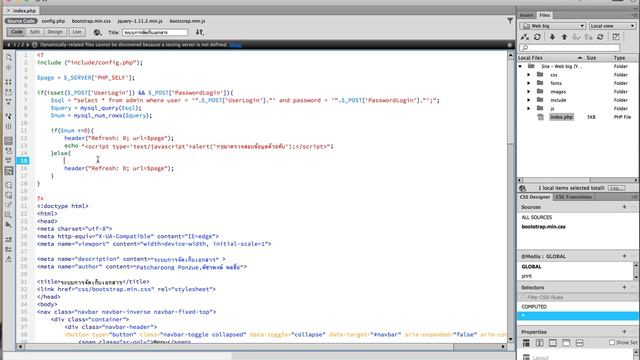This screenshot has height=360, width=640.
Task: Click the Put files up-arrow icon
Action: pos(564,37)
